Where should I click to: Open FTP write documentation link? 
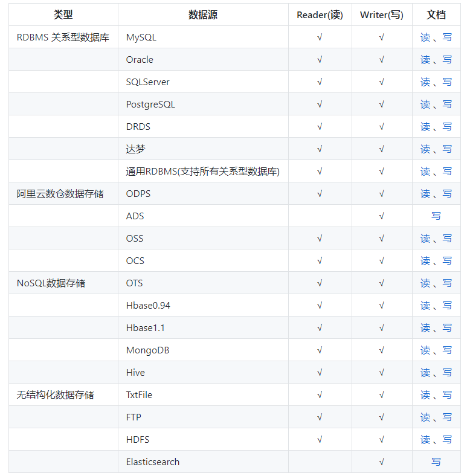pyautogui.click(x=447, y=417)
